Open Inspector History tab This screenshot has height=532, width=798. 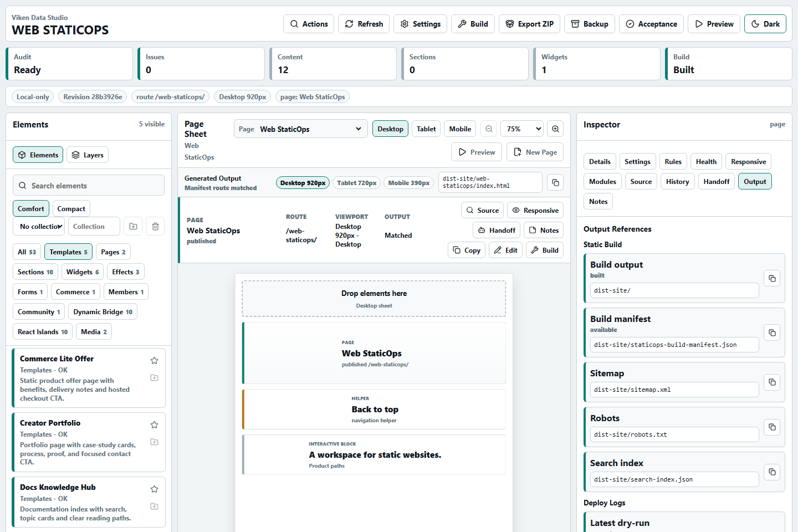click(677, 182)
